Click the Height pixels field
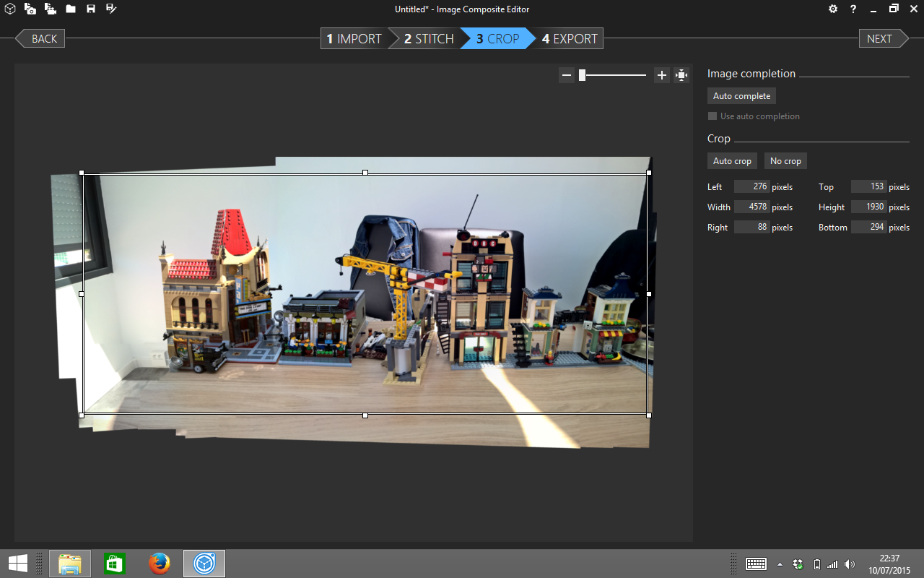This screenshot has height=578, width=924. [868, 207]
